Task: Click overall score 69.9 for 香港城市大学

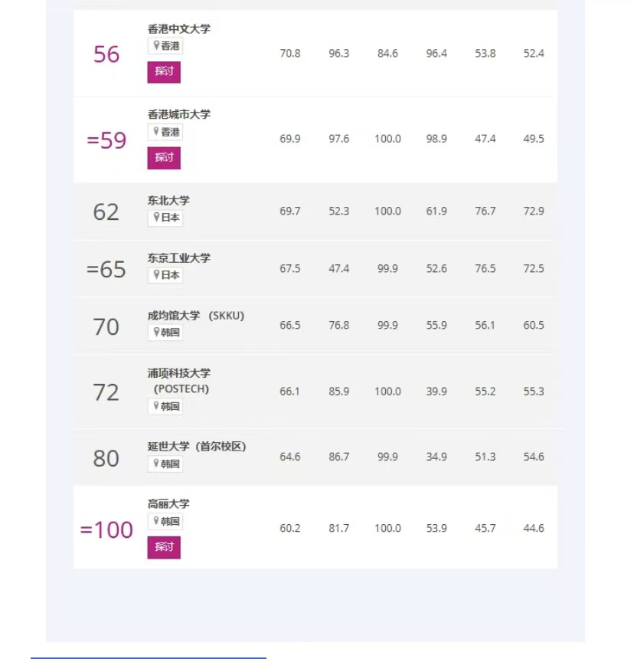Action: (x=290, y=139)
